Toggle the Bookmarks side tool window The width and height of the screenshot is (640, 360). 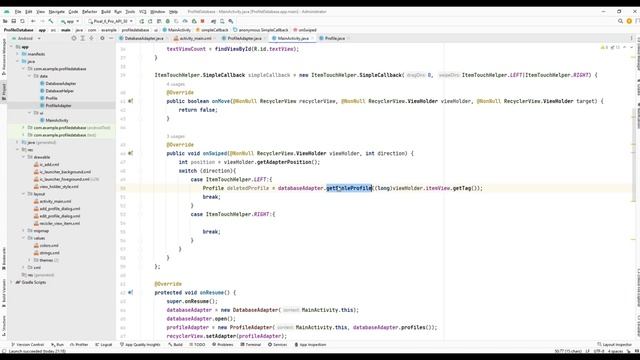click(4, 258)
